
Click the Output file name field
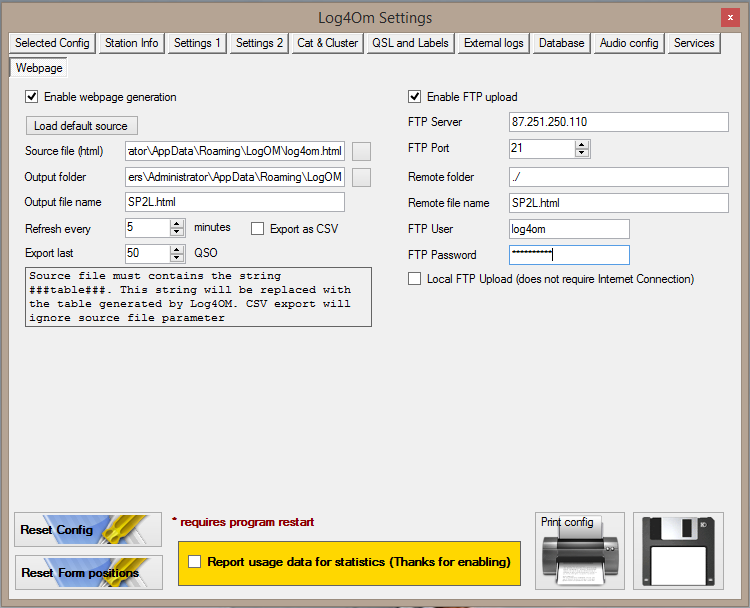pyautogui.click(x=235, y=202)
